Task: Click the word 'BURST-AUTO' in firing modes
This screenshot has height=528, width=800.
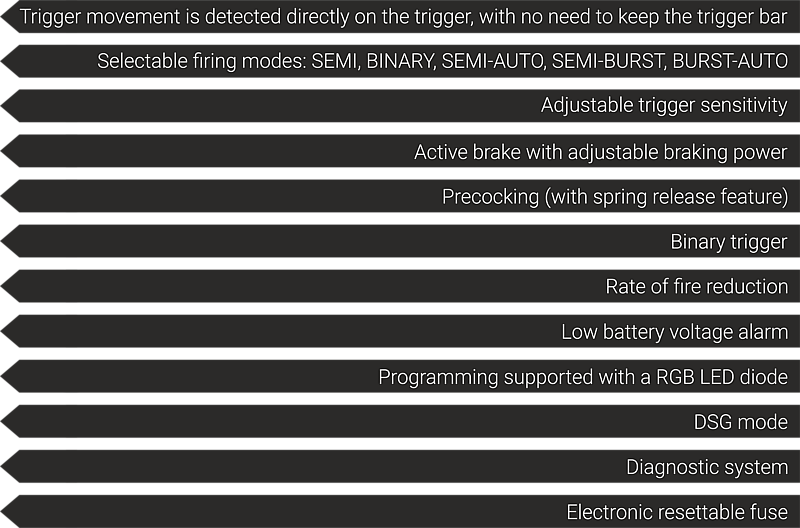Action: 730,61
